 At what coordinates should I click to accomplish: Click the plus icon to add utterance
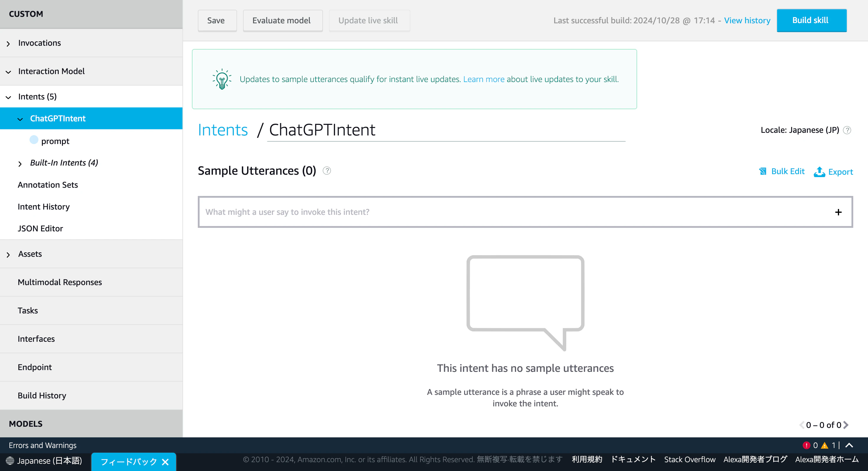click(x=838, y=212)
